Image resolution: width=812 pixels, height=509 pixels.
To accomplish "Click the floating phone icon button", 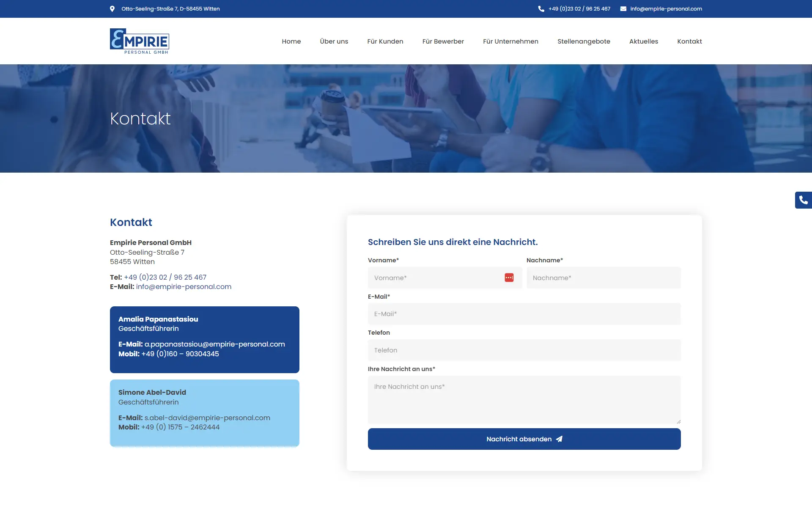I will tap(803, 200).
